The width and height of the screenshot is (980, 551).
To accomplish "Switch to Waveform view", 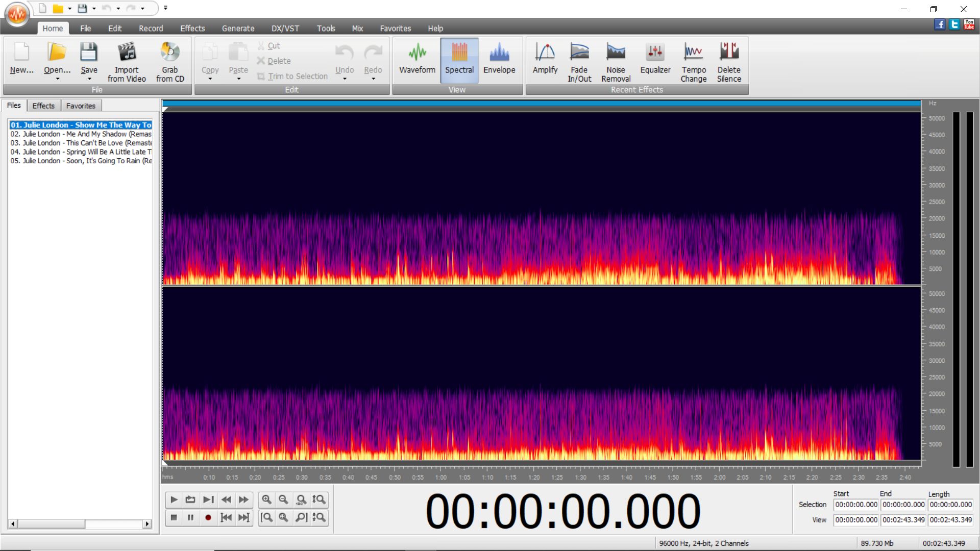I will pyautogui.click(x=417, y=60).
